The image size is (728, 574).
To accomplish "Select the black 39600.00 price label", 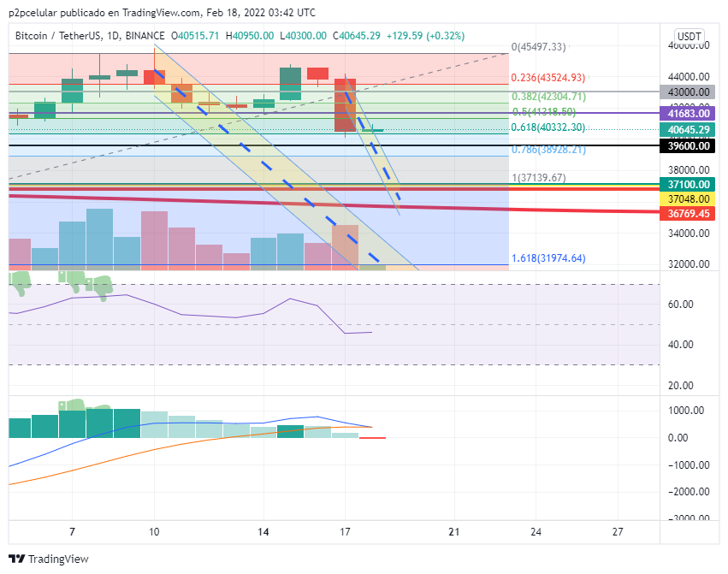I will [x=688, y=145].
